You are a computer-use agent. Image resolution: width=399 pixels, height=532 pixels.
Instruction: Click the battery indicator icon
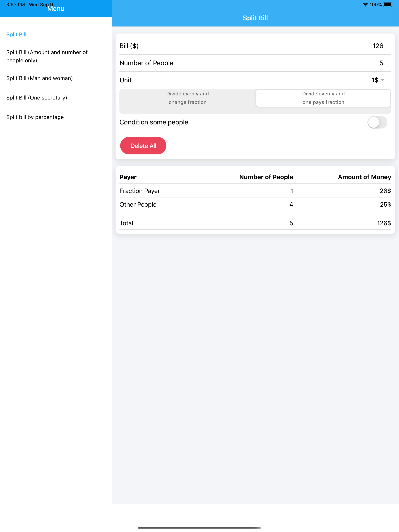(388, 4)
